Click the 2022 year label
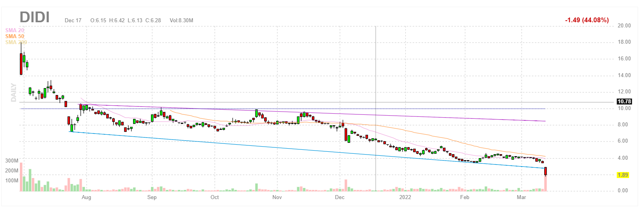This screenshot has width=644, height=209. [405, 197]
